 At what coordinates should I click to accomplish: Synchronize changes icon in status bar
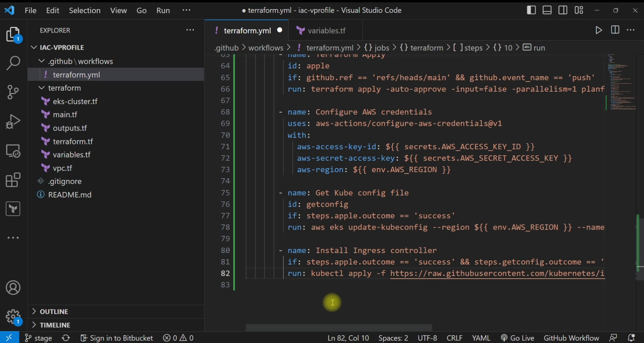(x=66, y=338)
